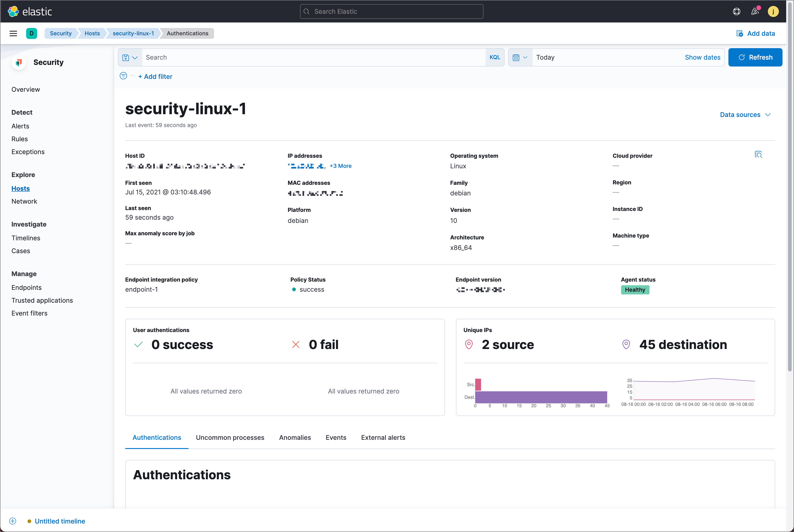Open filter options circle icon

pos(123,76)
